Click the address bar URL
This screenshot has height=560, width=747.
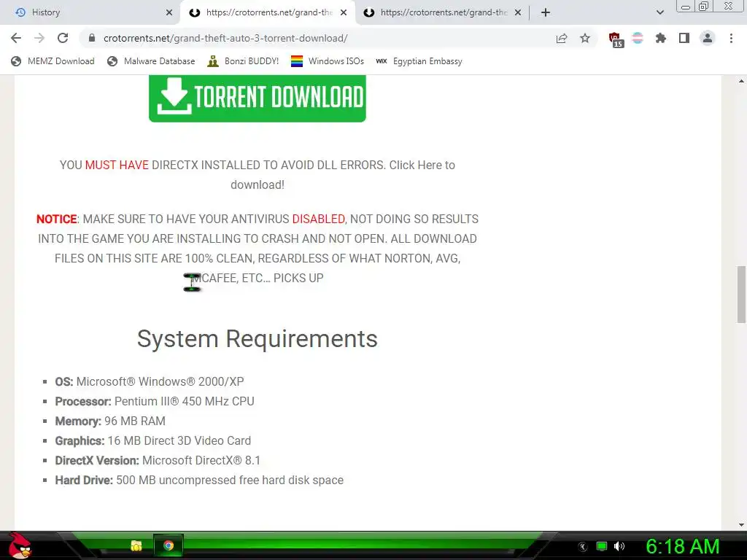coord(225,38)
